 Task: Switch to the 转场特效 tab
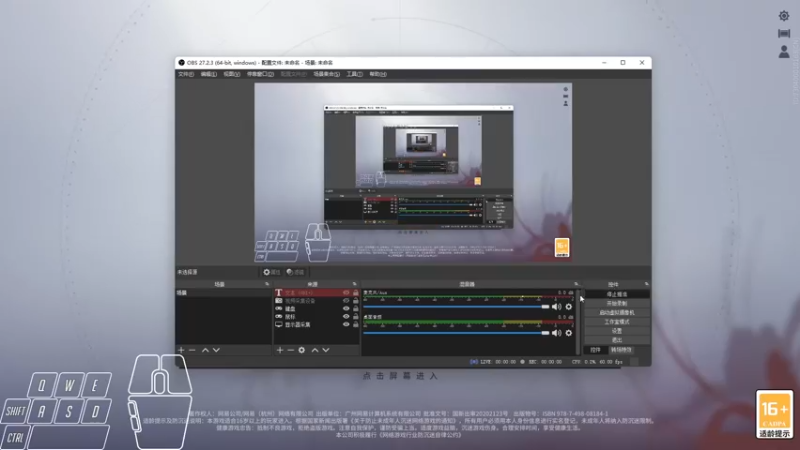click(621, 350)
